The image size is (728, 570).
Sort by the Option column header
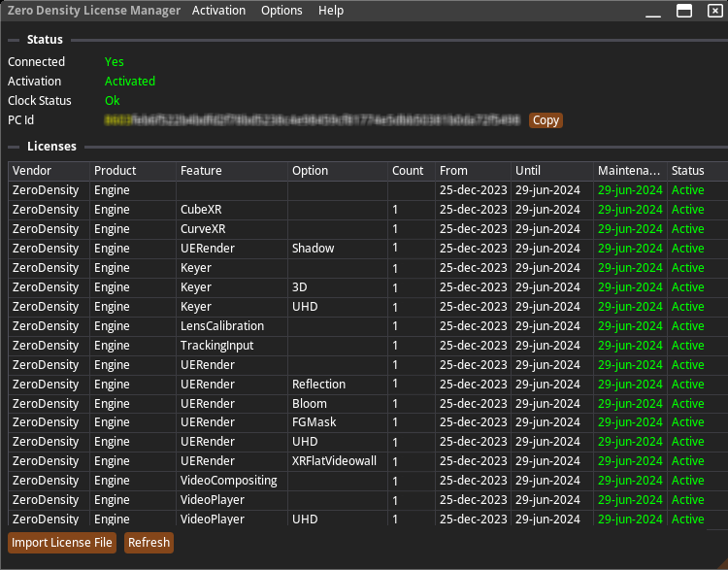[337, 171]
